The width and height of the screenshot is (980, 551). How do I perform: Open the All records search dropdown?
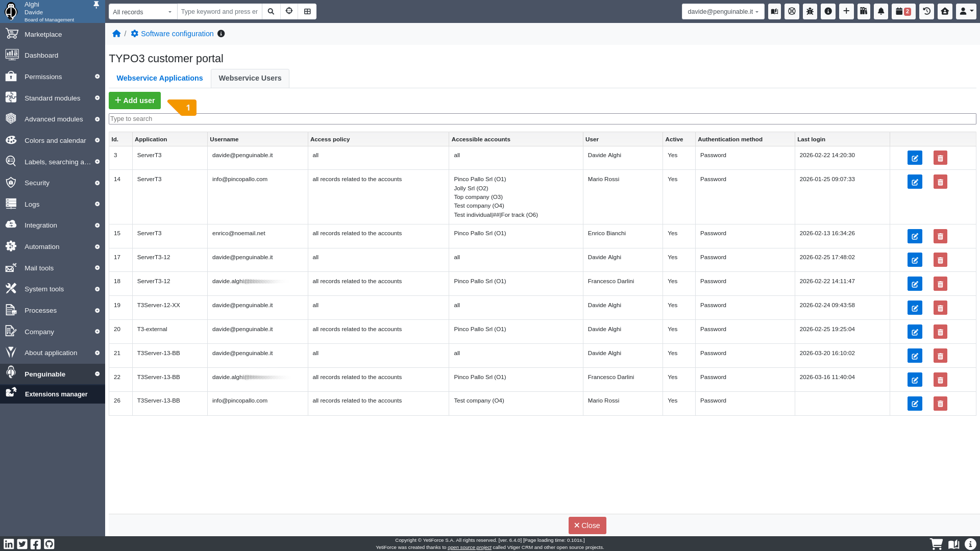(142, 12)
